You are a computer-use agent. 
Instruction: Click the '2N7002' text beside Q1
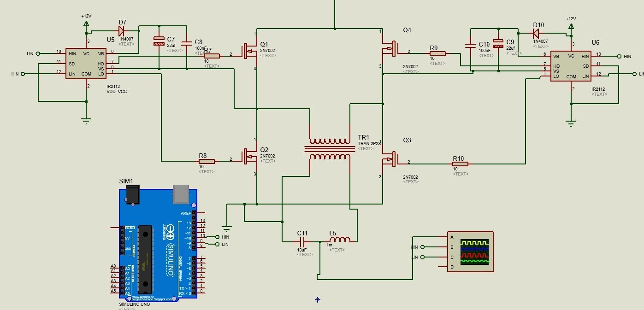click(x=268, y=51)
